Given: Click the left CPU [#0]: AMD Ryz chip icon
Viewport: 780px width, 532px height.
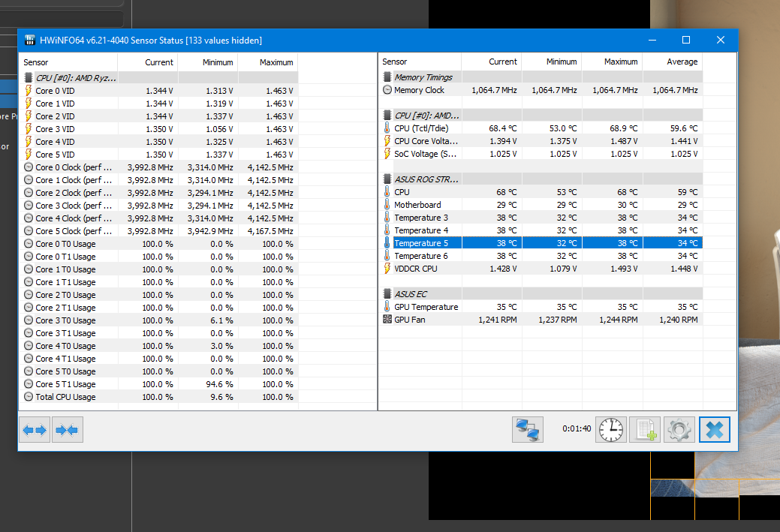Looking at the screenshot, I should (29, 77).
